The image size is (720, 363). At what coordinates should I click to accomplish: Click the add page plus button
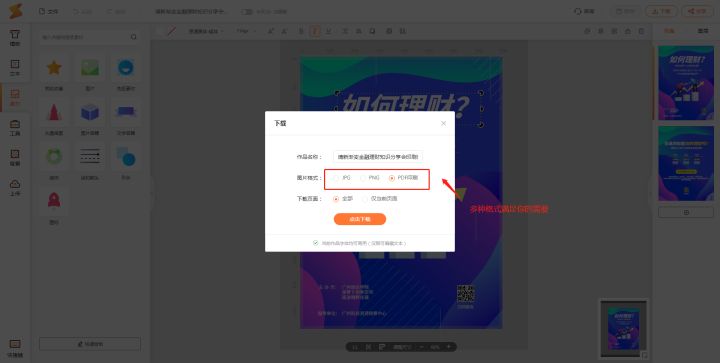[686, 212]
